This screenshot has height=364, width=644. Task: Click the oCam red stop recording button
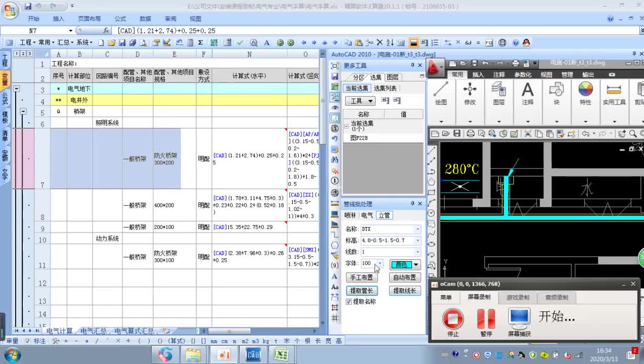tap(453, 318)
